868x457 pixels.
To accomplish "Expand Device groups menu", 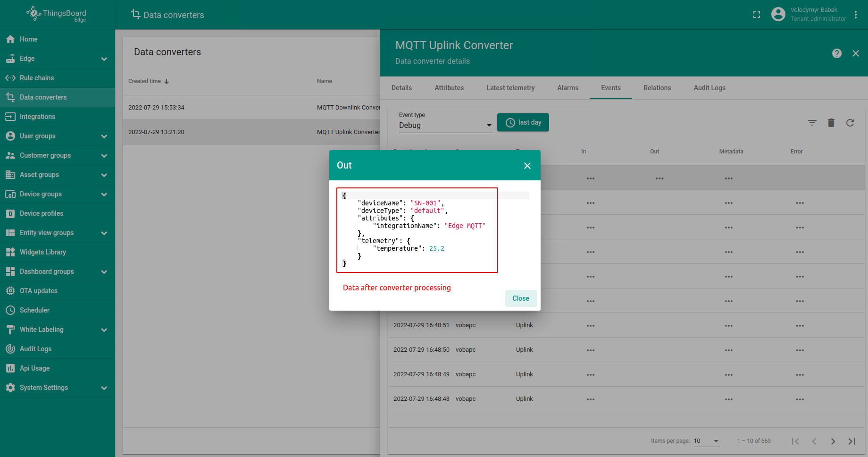I will pyautogui.click(x=104, y=195).
